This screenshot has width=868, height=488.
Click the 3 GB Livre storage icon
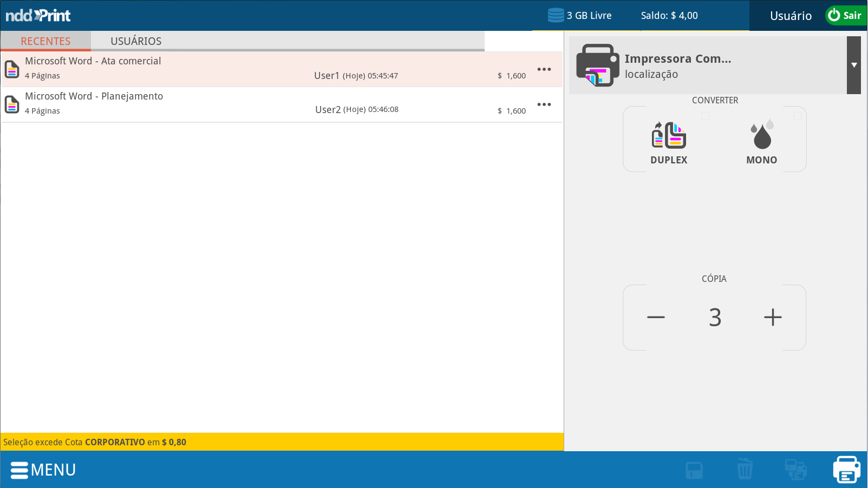[556, 15]
